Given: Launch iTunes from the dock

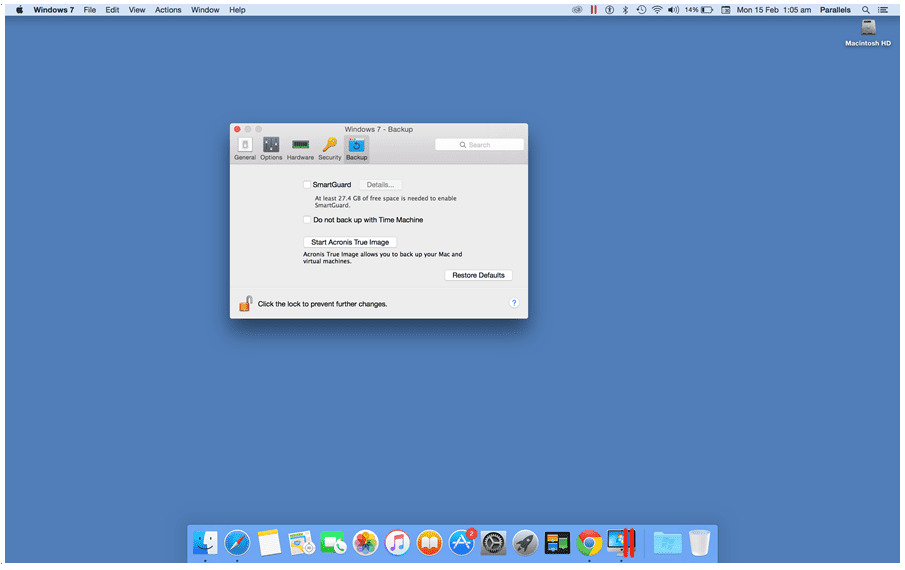Looking at the screenshot, I should (397, 542).
